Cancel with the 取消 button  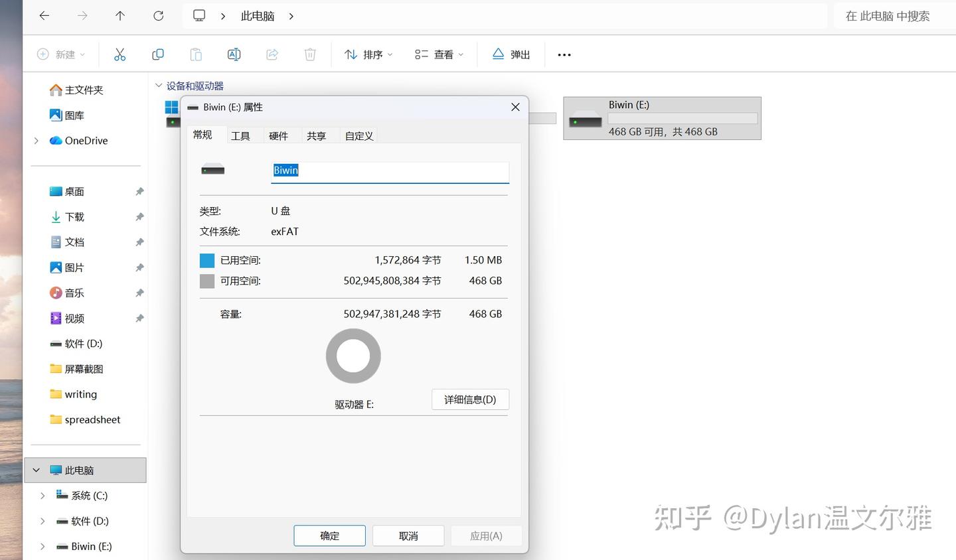coord(408,536)
